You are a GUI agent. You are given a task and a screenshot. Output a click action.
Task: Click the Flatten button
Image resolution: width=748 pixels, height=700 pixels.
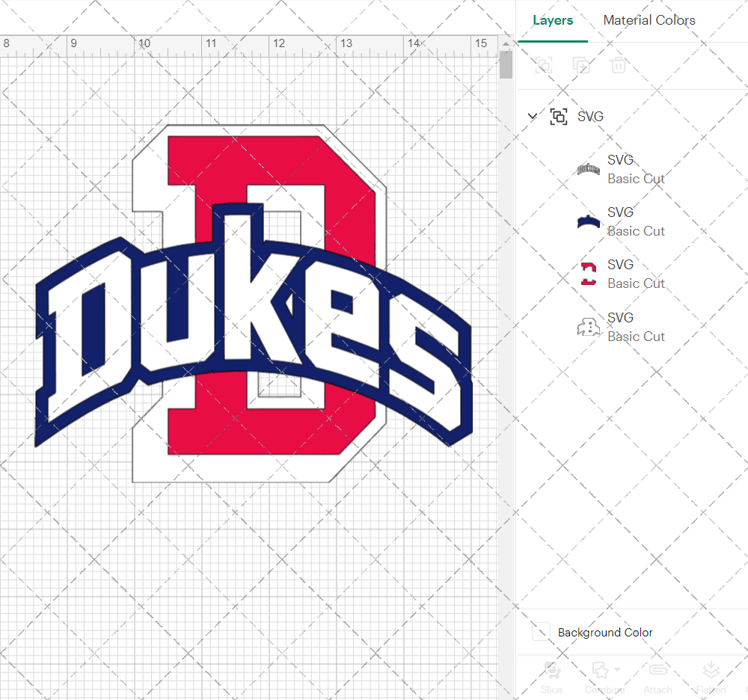pyautogui.click(x=711, y=678)
